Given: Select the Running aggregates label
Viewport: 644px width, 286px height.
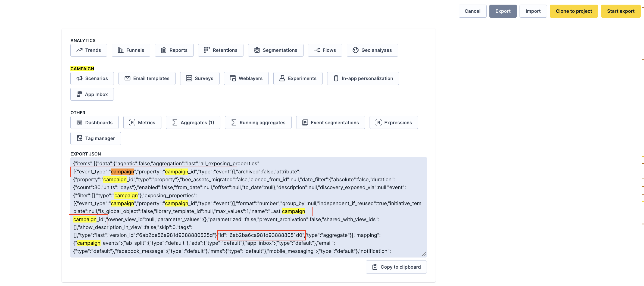Looking at the screenshot, I should (x=262, y=123).
